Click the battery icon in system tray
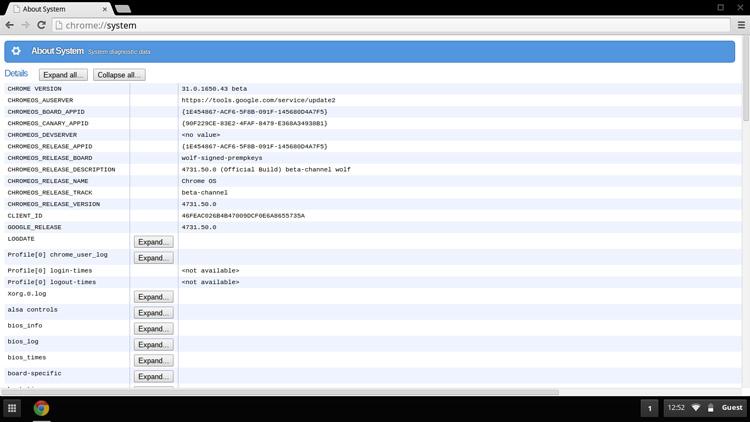The width and height of the screenshot is (750, 422). click(711, 408)
